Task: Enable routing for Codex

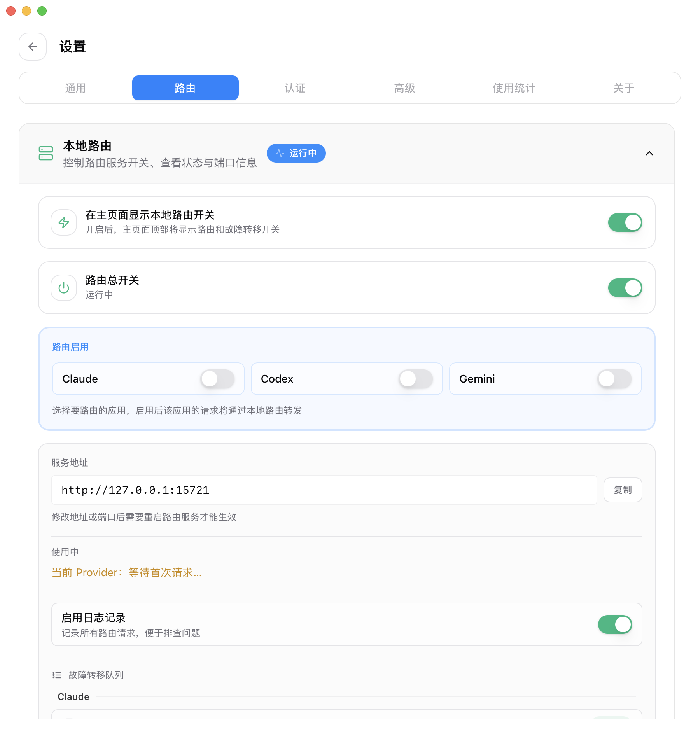Action: [x=416, y=379]
